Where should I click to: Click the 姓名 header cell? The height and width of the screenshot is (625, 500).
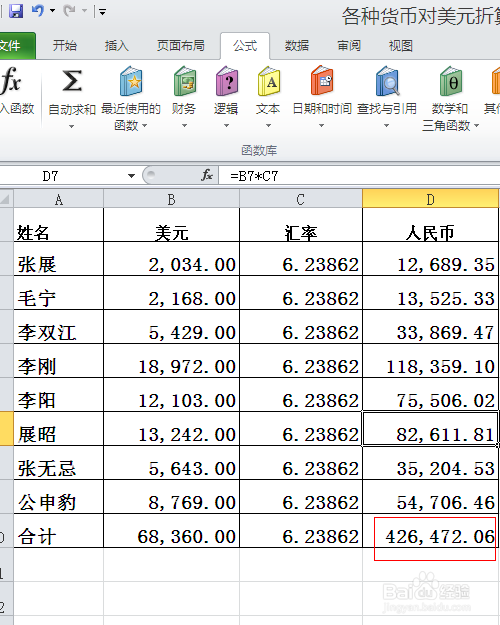[x=59, y=225]
